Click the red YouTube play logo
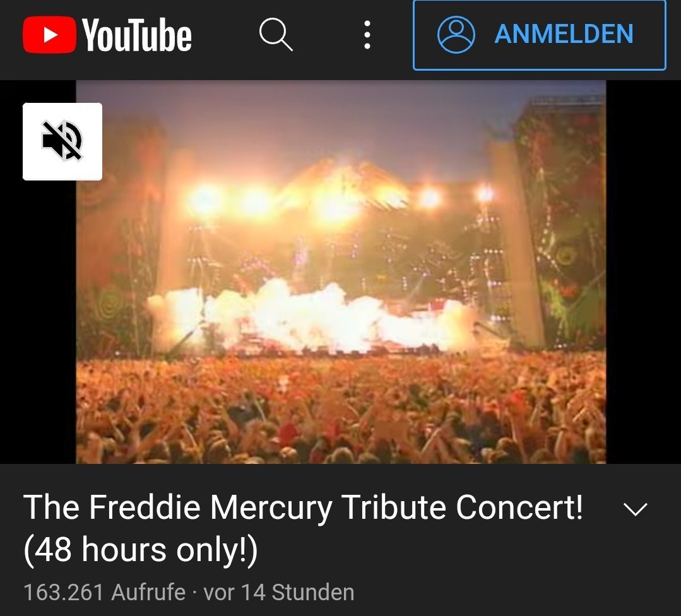The image size is (681, 616). pos(49,35)
